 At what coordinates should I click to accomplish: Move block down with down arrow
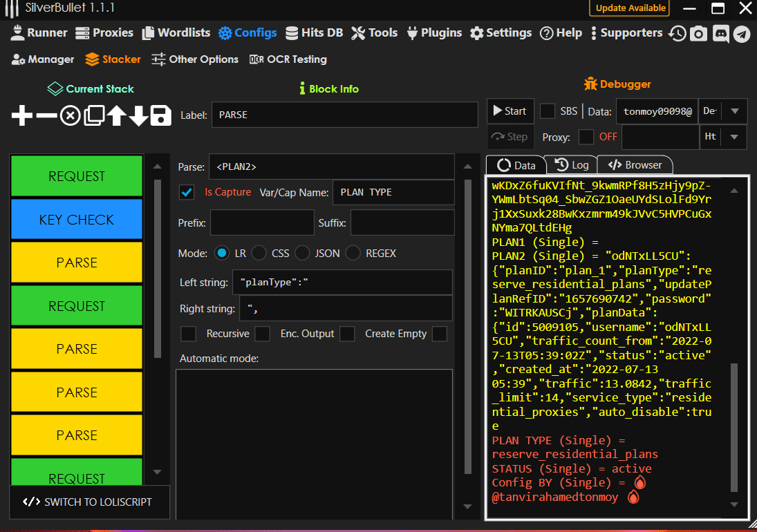coord(138,115)
